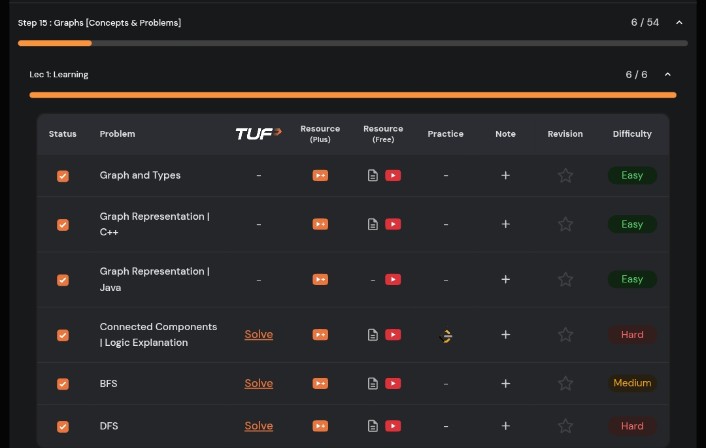Toggle DFS status checkbox

63,426
